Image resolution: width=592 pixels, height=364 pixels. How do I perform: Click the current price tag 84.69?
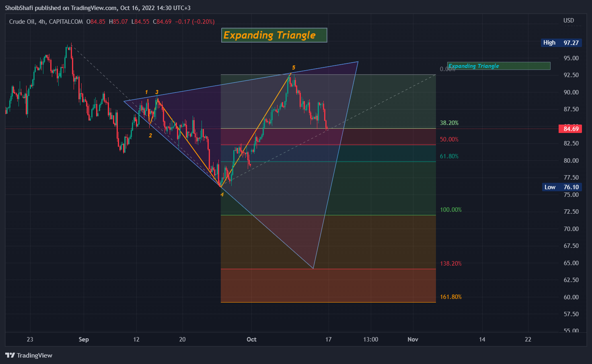pos(571,129)
